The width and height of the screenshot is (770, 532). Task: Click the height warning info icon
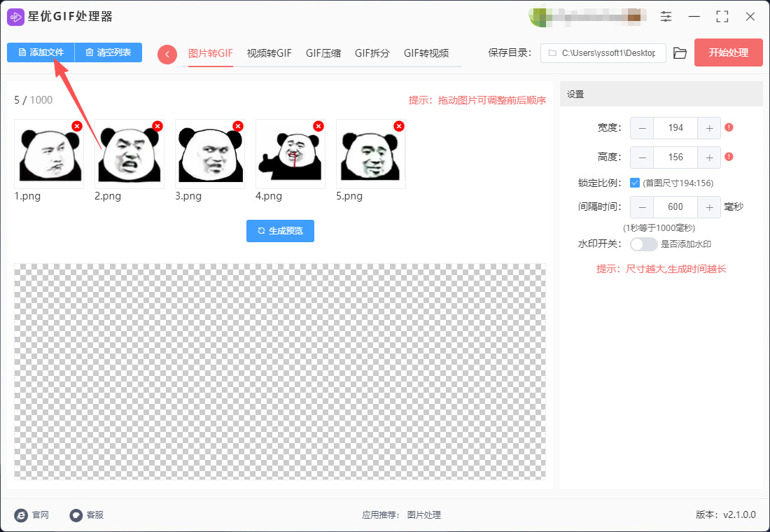pos(729,157)
